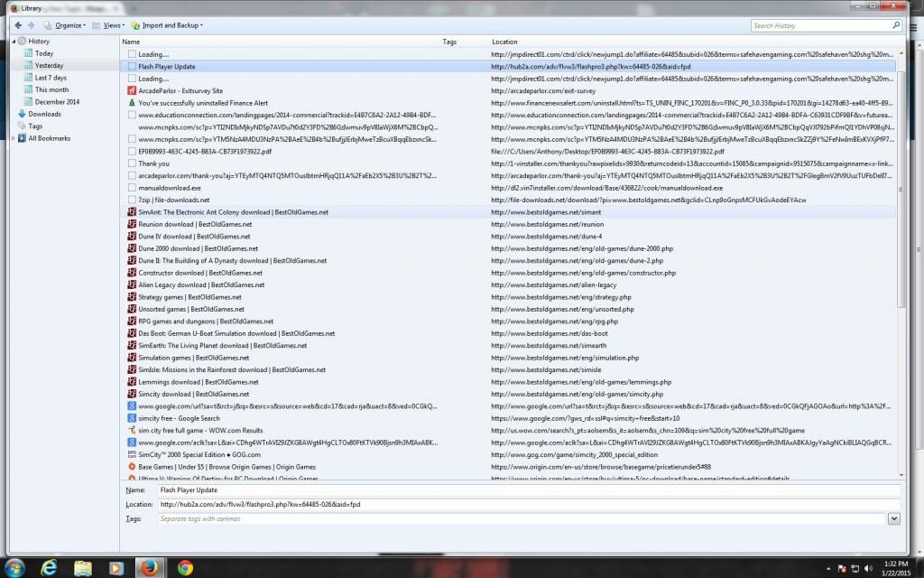Click the history list vertical scrollbar
Screen dimensions: 924x578
pyautogui.click(x=901, y=189)
